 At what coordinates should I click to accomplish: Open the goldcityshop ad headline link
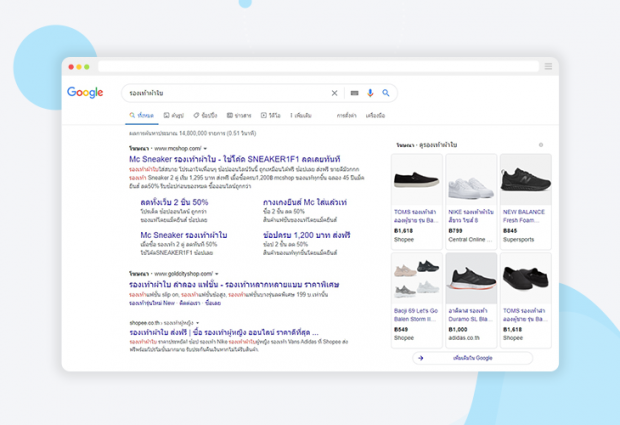[x=234, y=284]
